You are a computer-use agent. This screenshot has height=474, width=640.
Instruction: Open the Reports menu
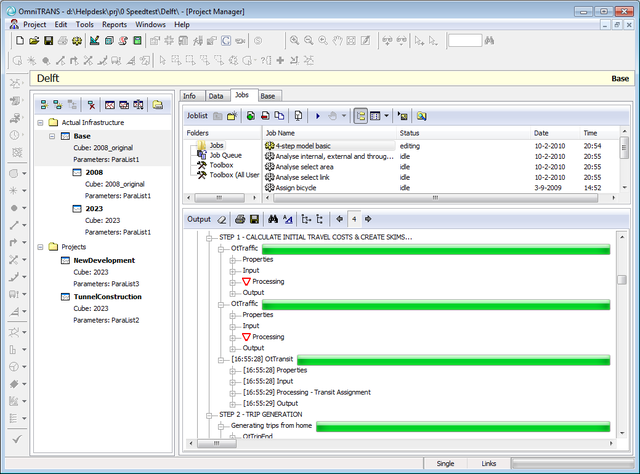[114, 24]
